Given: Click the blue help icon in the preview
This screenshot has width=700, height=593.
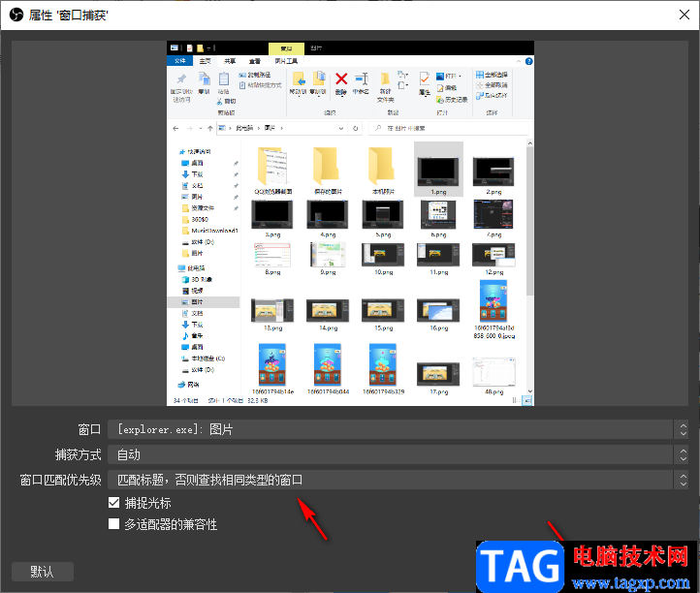Looking at the screenshot, I should pos(528,61).
